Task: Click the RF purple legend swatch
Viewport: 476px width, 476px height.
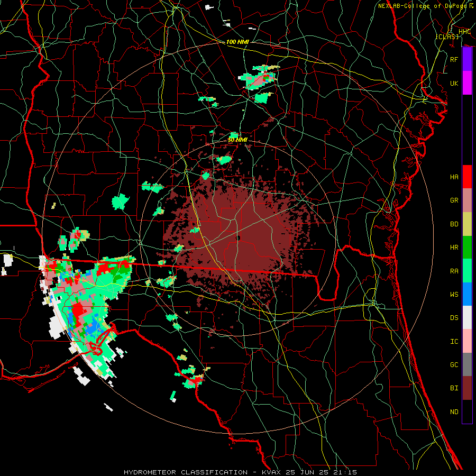Action: click(467, 59)
